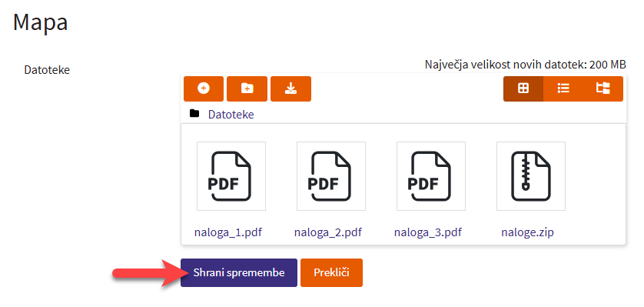Open the naloga_1.pdf file name link
644x307 pixels.
tap(228, 232)
